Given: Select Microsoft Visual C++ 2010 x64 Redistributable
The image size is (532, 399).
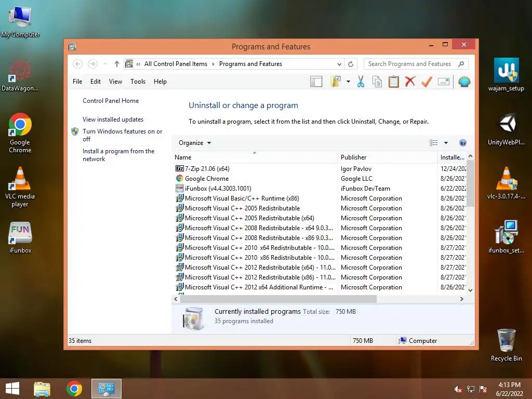Looking at the screenshot, I should tap(260, 248).
